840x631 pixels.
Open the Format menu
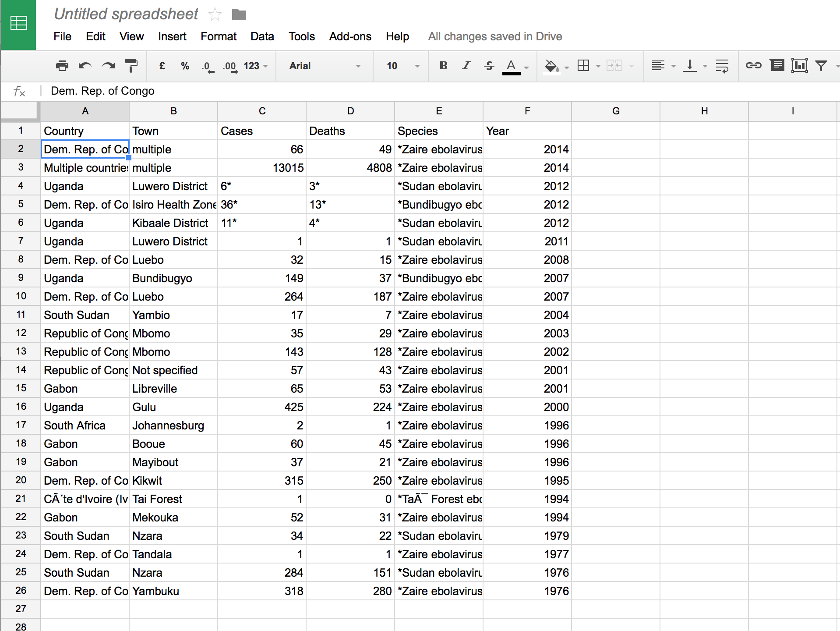point(219,36)
